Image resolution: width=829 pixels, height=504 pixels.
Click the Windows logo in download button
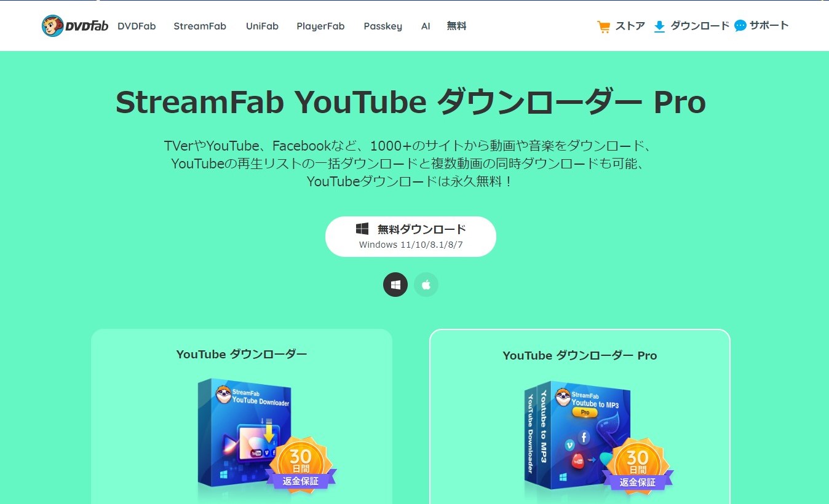click(x=362, y=229)
